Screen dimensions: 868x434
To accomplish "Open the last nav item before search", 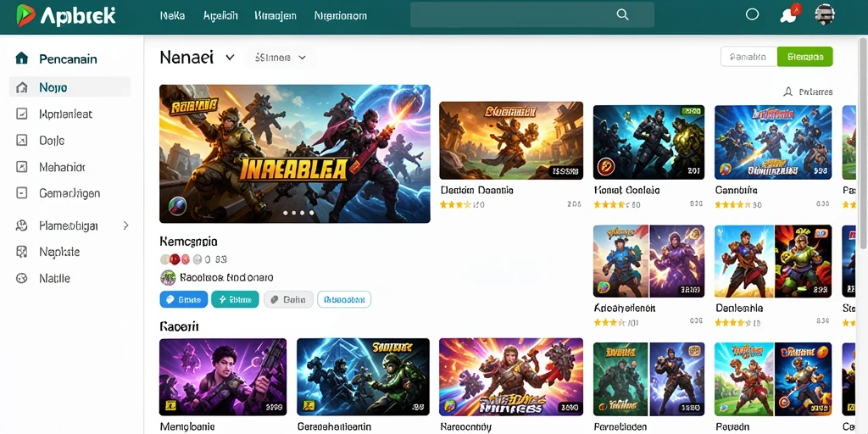I will pos(341,15).
